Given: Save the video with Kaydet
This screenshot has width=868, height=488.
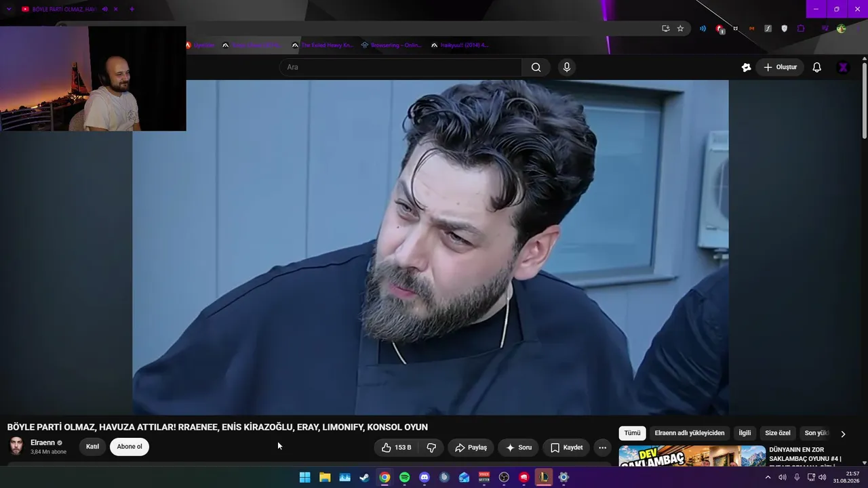Looking at the screenshot, I should (x=566, y=447).
